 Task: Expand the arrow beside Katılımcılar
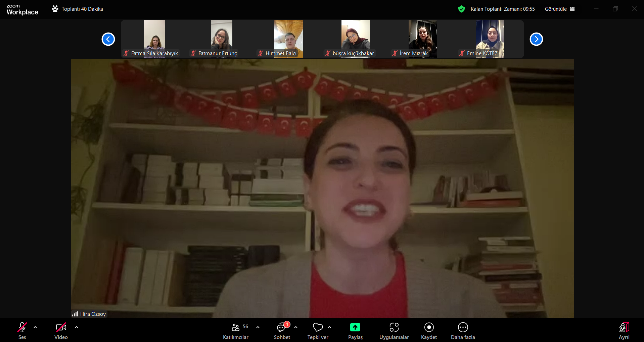[258, 327]
